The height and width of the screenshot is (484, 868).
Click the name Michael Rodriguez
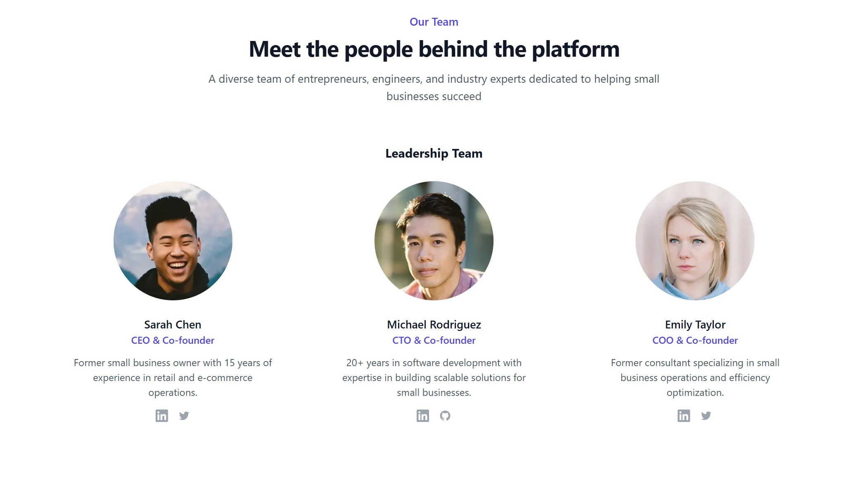click(434, 325)
